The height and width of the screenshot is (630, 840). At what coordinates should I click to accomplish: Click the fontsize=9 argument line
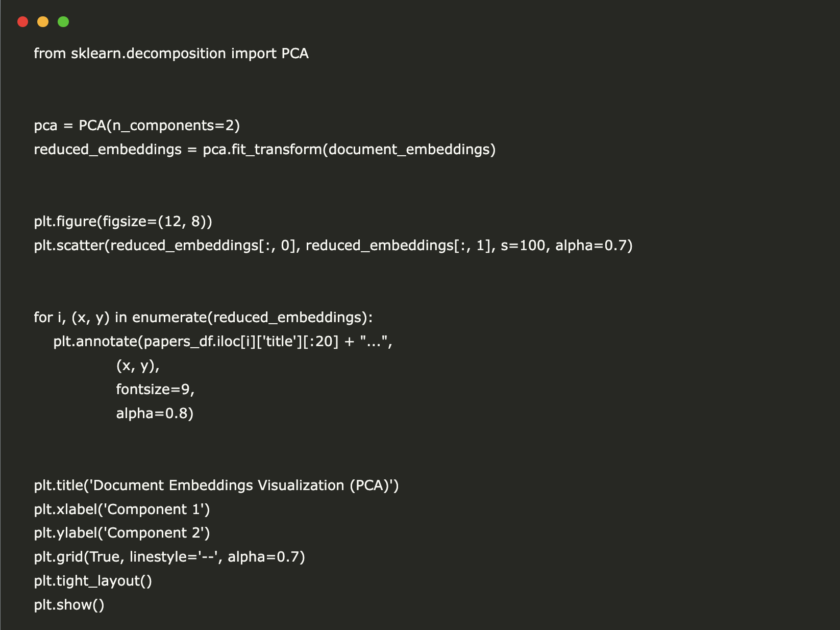click(155, 390)
